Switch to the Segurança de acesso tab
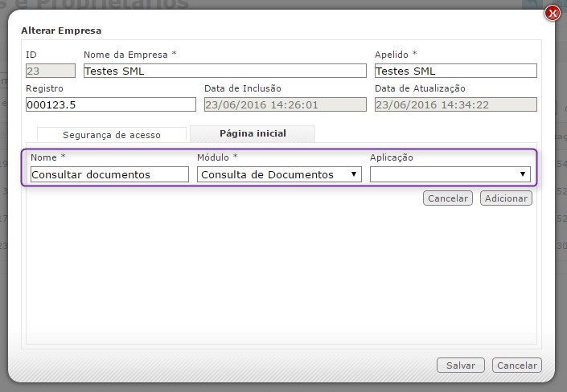Image resolution: width=567 pixels, height=392 pixels. coord(112,135)
